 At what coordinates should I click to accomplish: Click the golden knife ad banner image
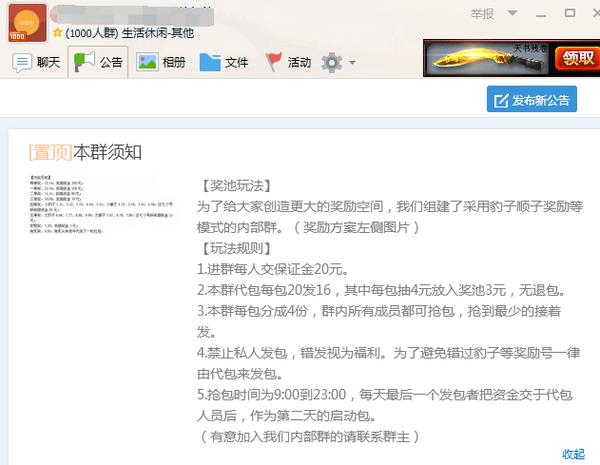point(488,59)
